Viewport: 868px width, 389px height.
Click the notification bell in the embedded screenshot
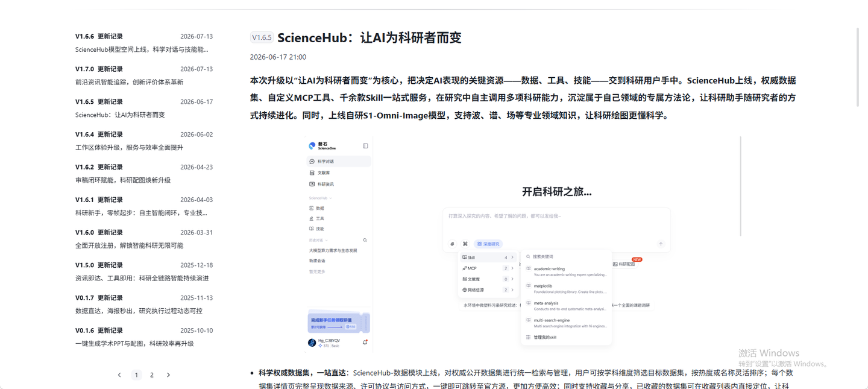[x=365, y=343]
